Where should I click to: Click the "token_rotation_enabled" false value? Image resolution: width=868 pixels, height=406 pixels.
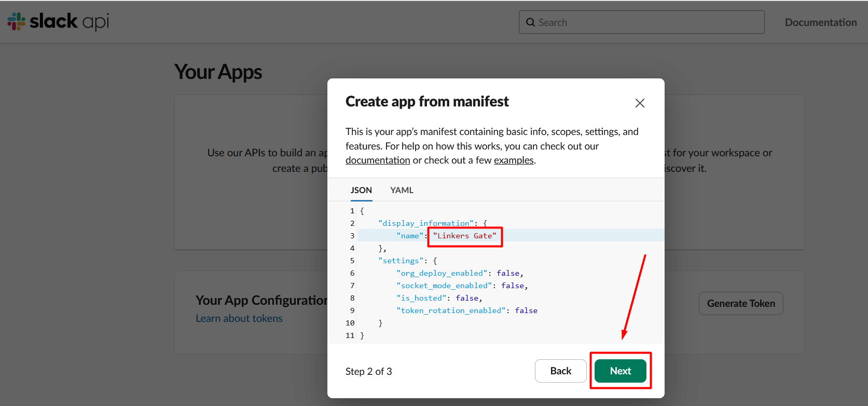(x=526, y=310)
